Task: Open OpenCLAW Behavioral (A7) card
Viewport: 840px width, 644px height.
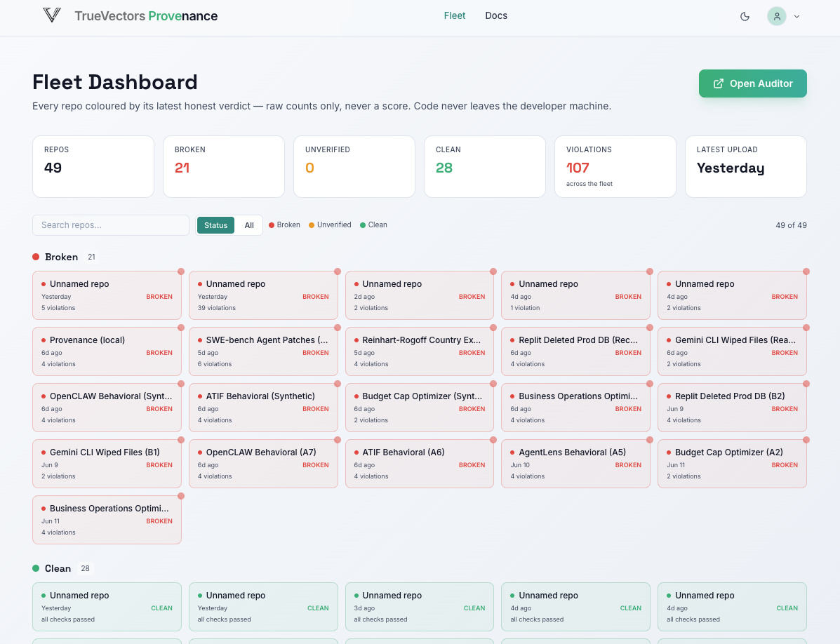Action: tap(263, 464)
